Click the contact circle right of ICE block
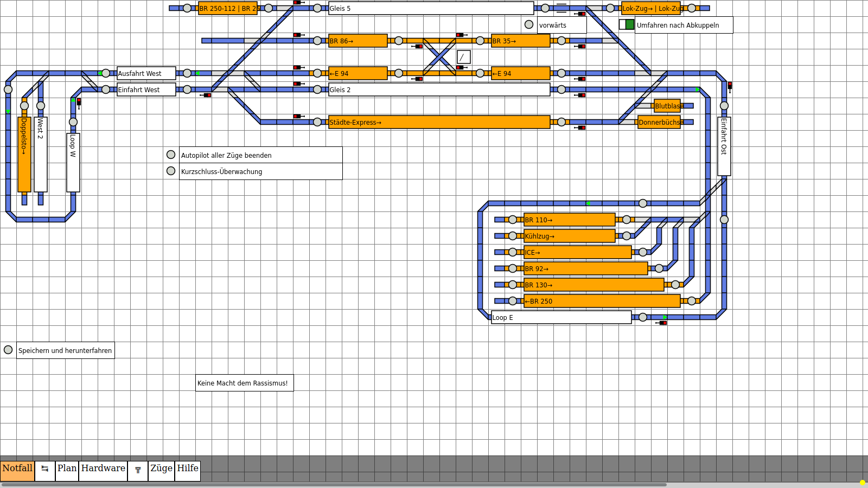This screenshot has width=868, height=488. coord(643,252)
